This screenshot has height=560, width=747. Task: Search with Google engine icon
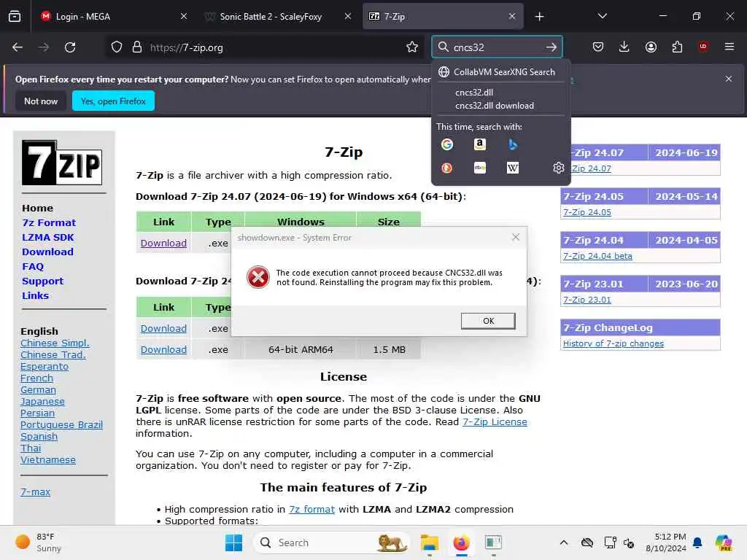coord(447,144)
